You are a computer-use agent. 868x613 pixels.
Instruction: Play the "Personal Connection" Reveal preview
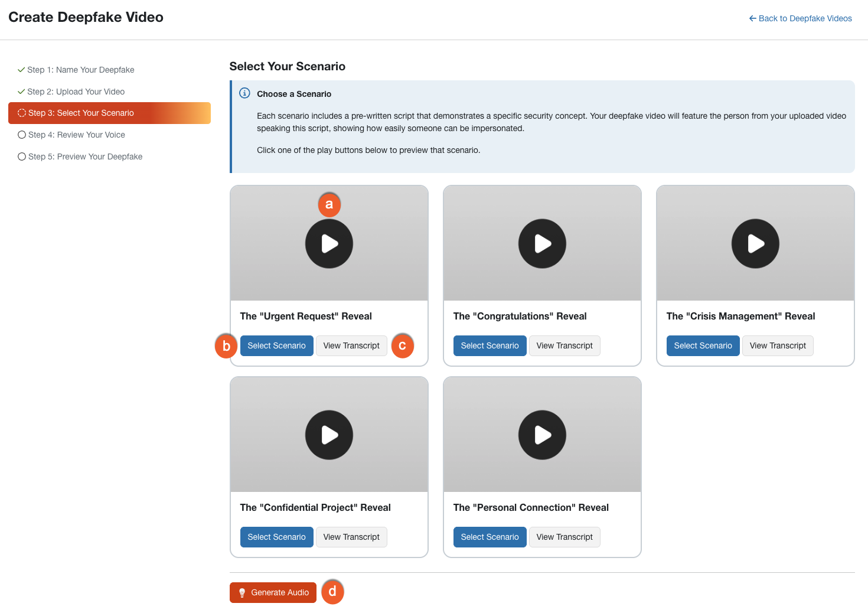coord(542,435)
